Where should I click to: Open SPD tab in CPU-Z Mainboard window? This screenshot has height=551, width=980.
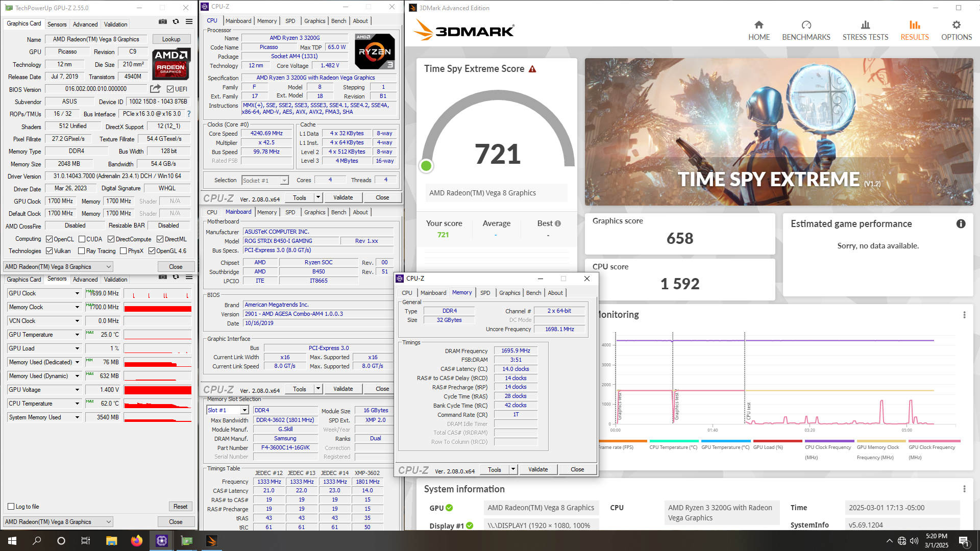290,212
